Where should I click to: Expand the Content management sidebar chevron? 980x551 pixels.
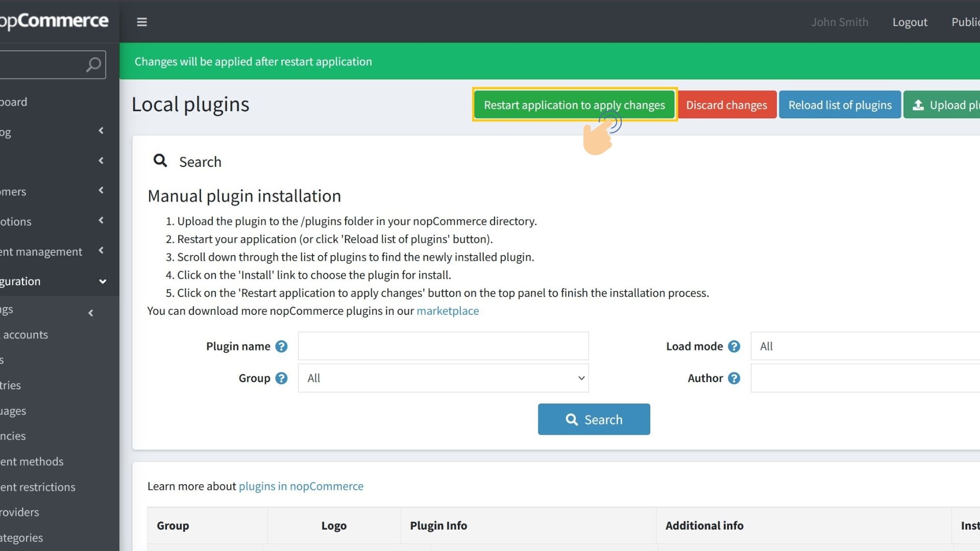[x=101, y=251]
